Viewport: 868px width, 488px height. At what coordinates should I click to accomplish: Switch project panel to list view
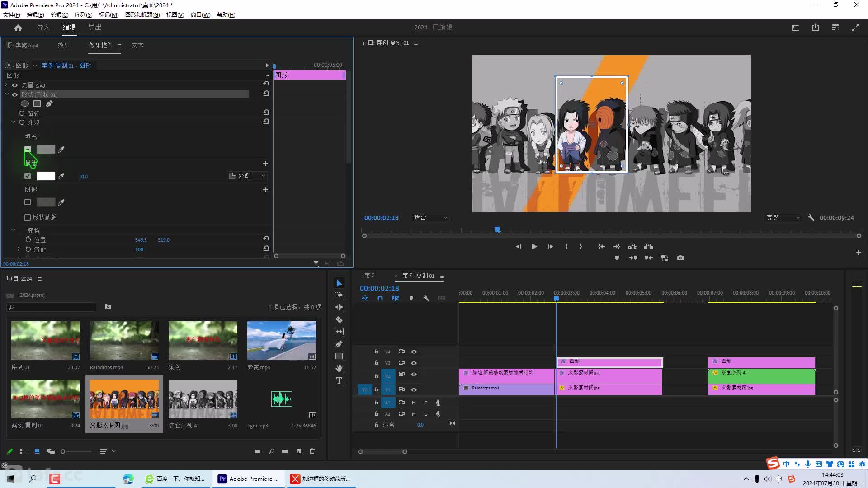click(x=24, y=451)
